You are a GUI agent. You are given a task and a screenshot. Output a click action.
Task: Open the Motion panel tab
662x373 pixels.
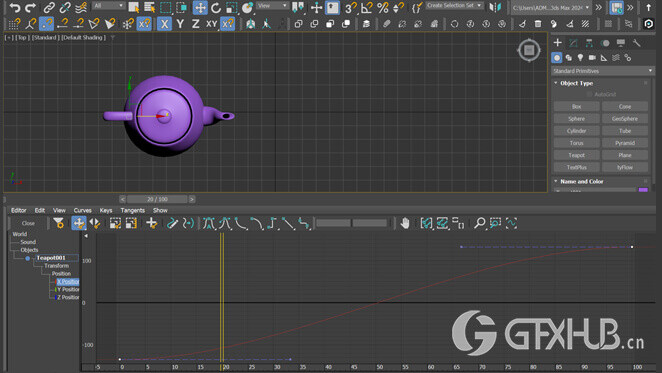605,43
